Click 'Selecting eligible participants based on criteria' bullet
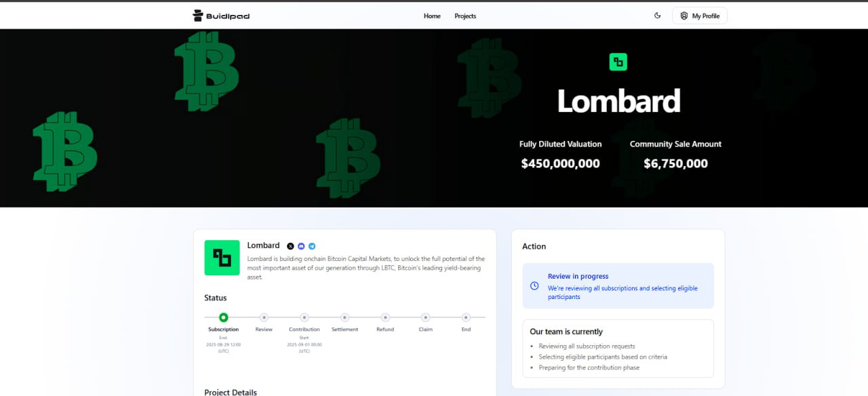Viewport: 868px width, 396px height. click(x=603, y=357)
